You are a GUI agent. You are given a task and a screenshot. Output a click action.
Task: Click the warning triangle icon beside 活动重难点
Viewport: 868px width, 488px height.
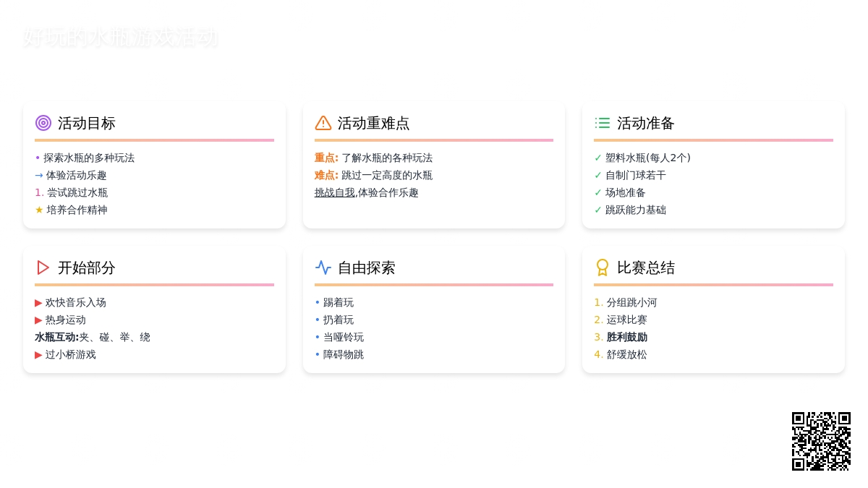click(323, 123)
